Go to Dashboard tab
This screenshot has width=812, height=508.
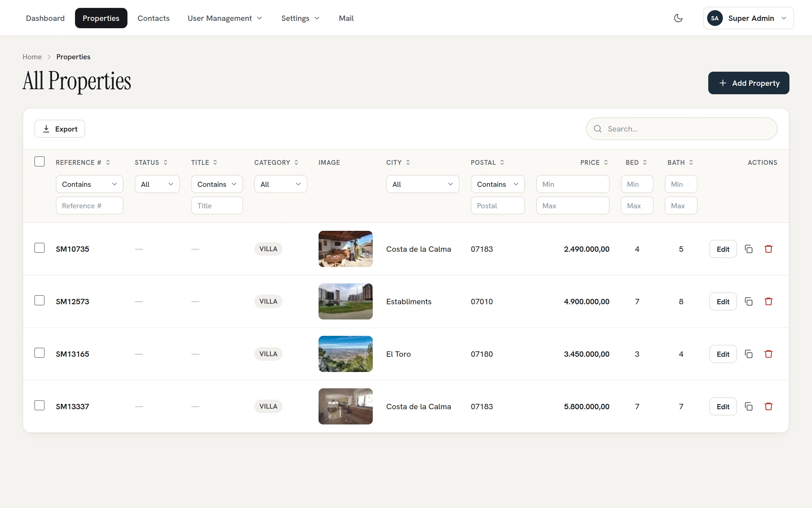click(x=45, y=18)
